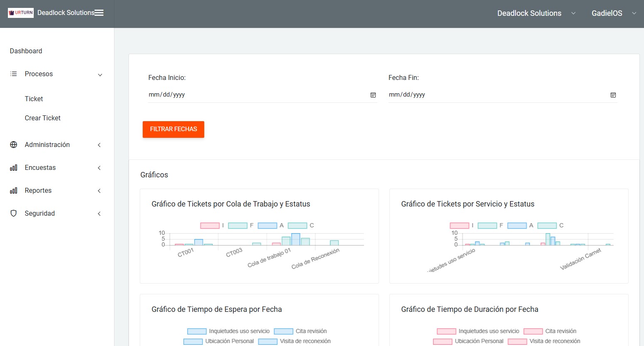Toggle legend C in Servicio y Estatus chart

pos(550,225)
